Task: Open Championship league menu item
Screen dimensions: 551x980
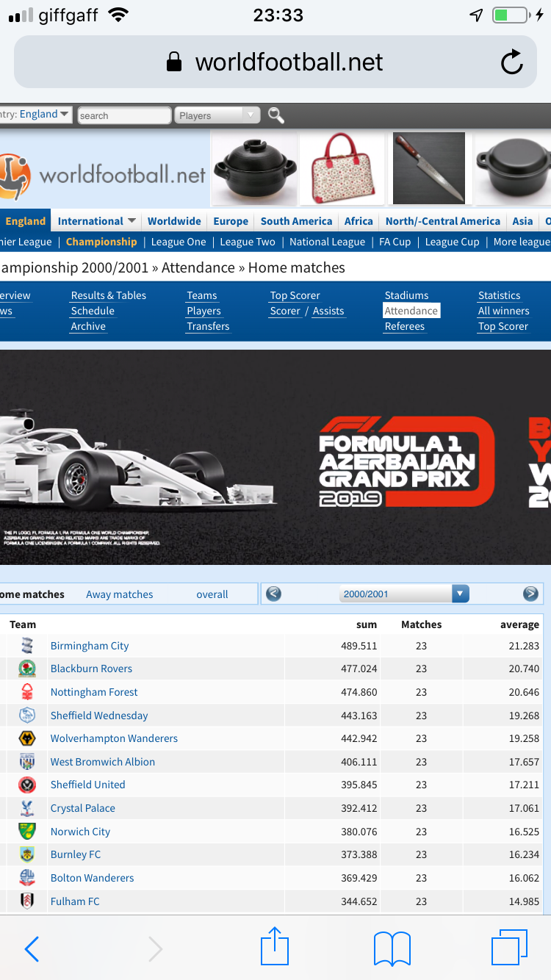Action: [101, 242]
